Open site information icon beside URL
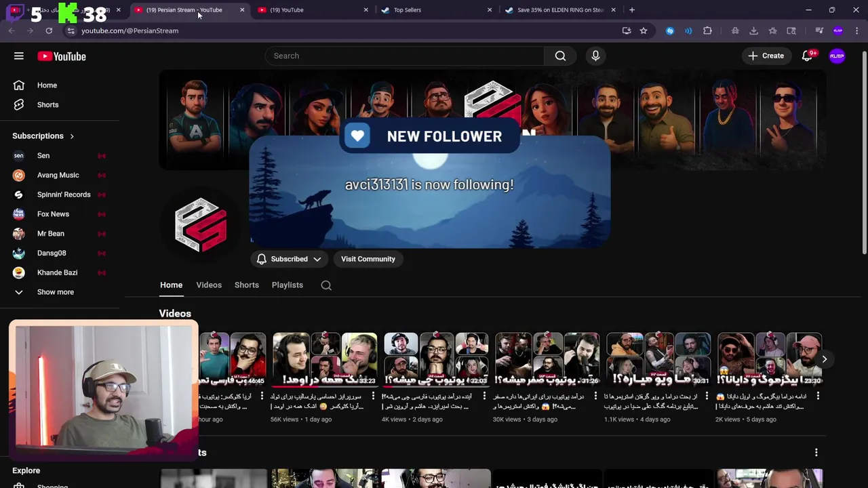868x488 pixels. pyautogui.click(x=71, y=30)
